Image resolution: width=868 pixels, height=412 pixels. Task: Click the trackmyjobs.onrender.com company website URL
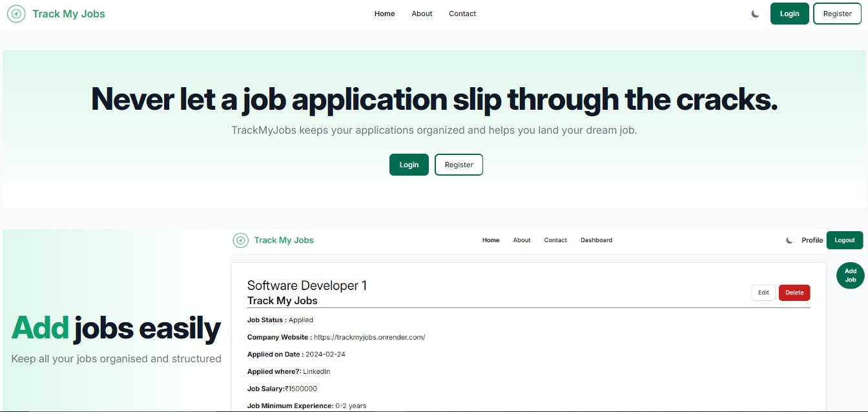click(x=369, y=337)
